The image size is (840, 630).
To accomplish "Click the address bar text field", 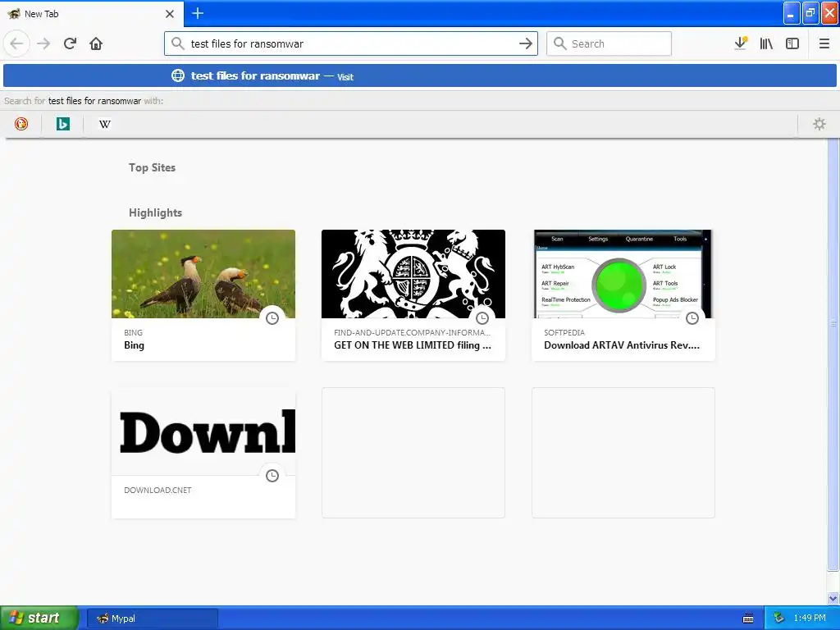I will tap(351, 43).
